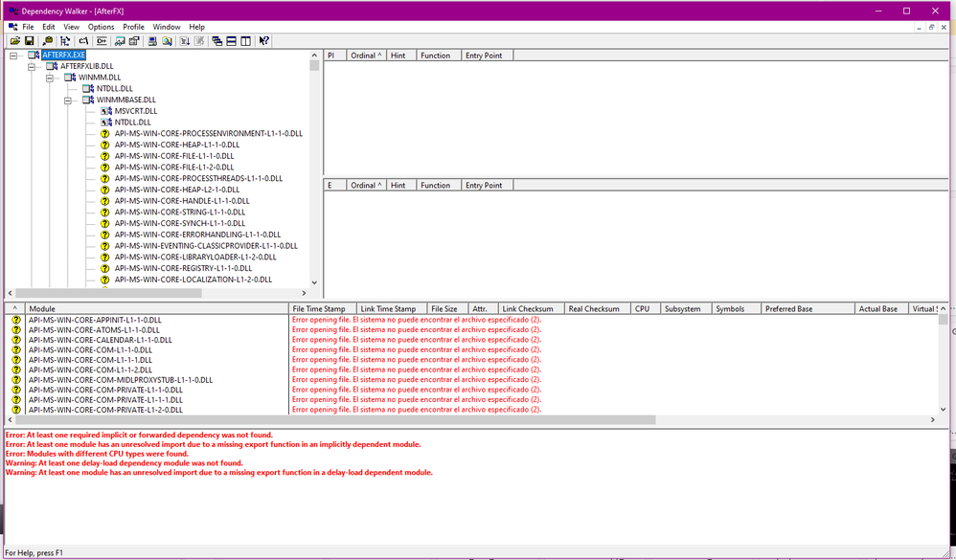This screenshot has height=560, width=956.
Task: Sort module list by Subsystem header
Action: [x=686, y=309]
